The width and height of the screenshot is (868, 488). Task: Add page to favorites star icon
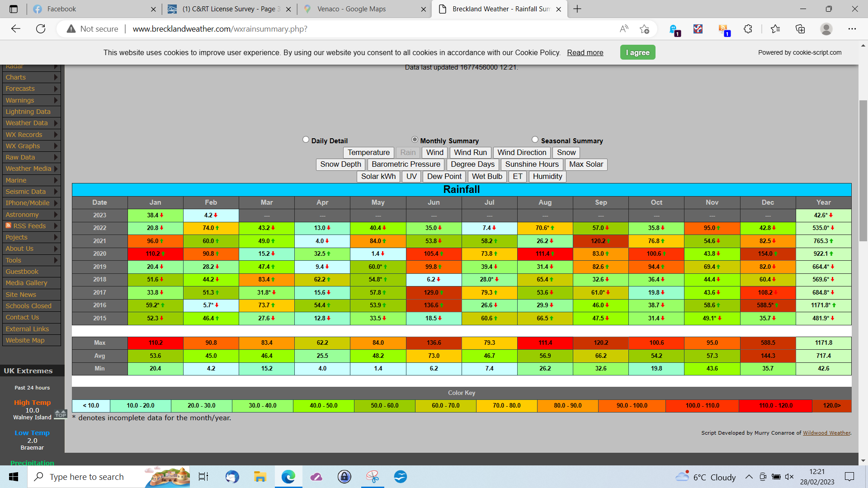(644, 29)
